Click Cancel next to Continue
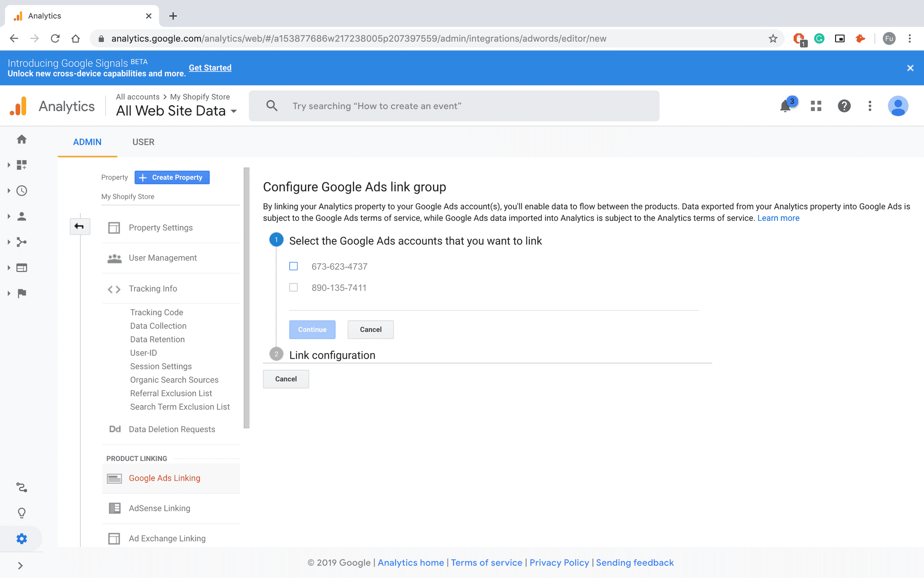 pos(370,330)
